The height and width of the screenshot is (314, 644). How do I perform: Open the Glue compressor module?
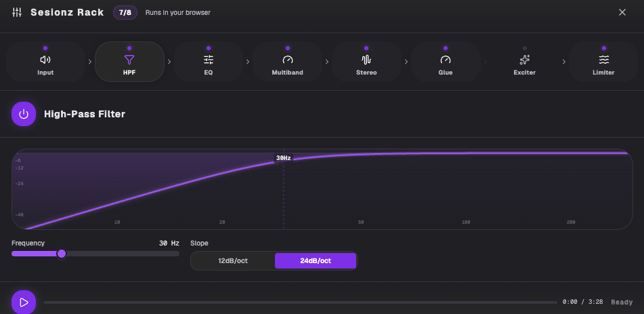(446, 62)
